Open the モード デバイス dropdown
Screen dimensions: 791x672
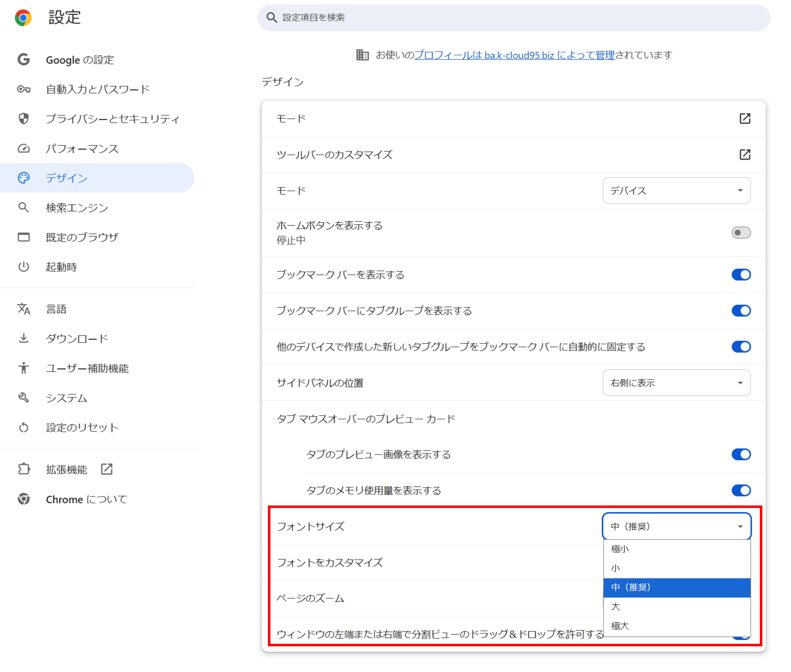pyautogui.click(x=676, y=190)
